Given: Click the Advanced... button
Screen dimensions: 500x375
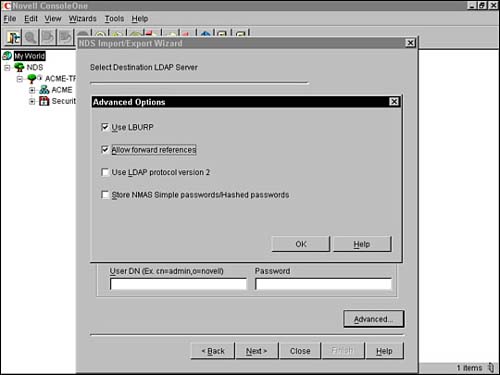Looking at the screenshot, I should tap(373, 319).
